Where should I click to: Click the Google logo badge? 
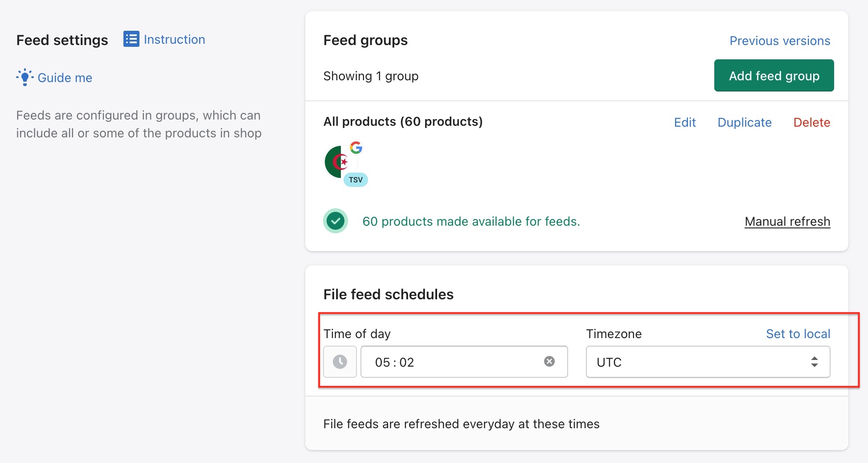point(356,147)
